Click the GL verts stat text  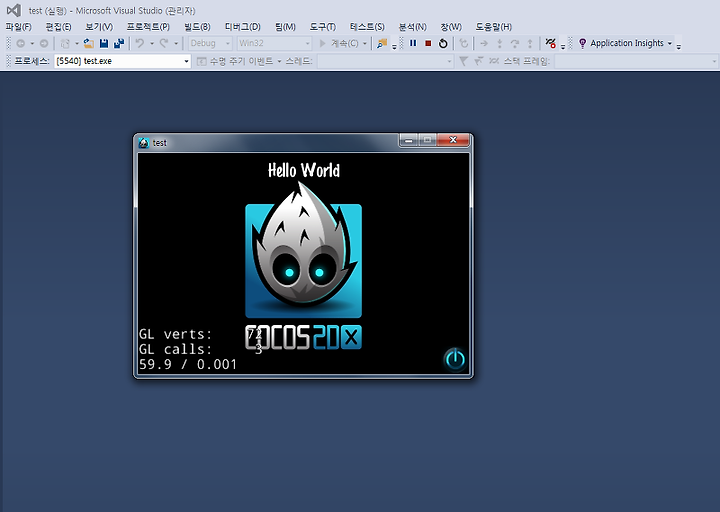pos(175,334)
